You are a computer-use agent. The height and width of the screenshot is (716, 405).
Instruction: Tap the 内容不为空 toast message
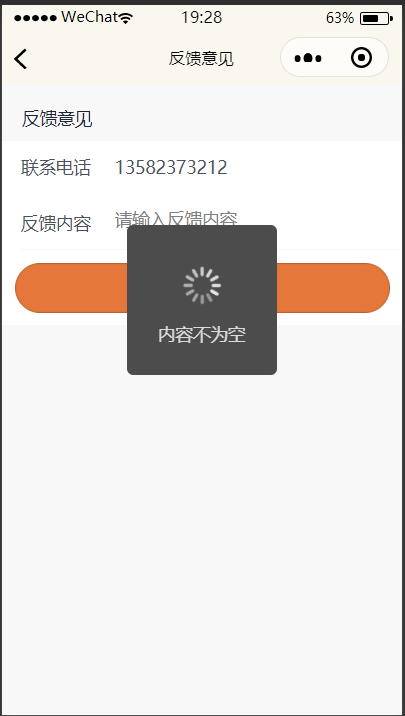click(202, 335)
